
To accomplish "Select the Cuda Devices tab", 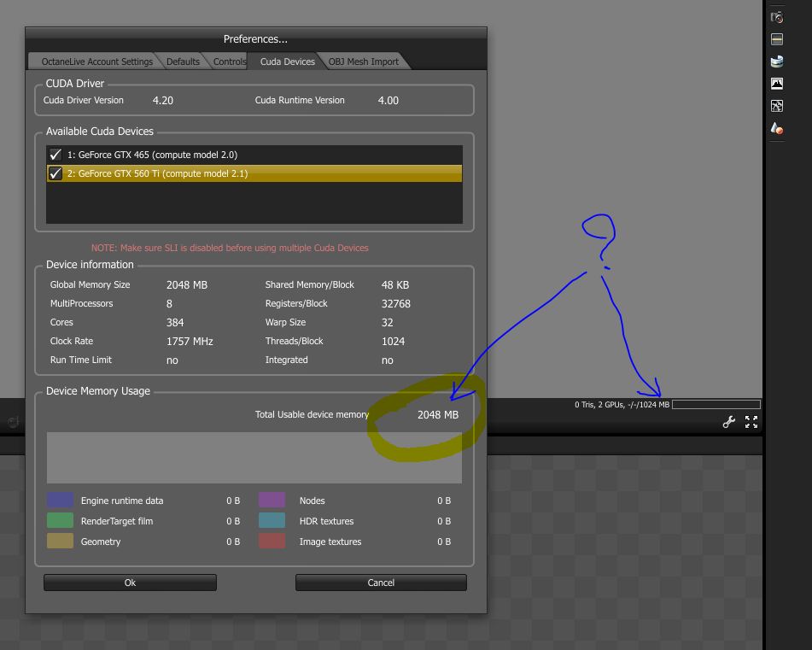I will coord(288,61).
